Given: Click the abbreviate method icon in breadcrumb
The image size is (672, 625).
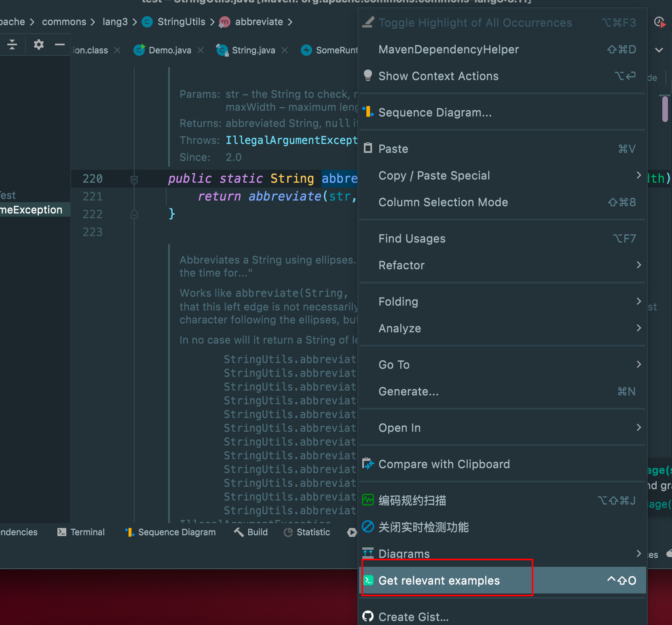Looking at the screenshot, I should [224, 22].
